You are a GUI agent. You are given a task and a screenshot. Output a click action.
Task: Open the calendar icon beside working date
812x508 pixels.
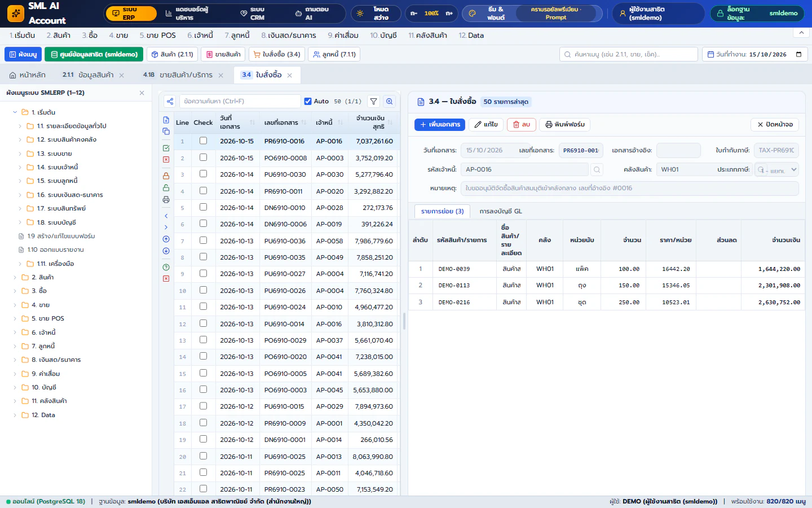(798, 55)
